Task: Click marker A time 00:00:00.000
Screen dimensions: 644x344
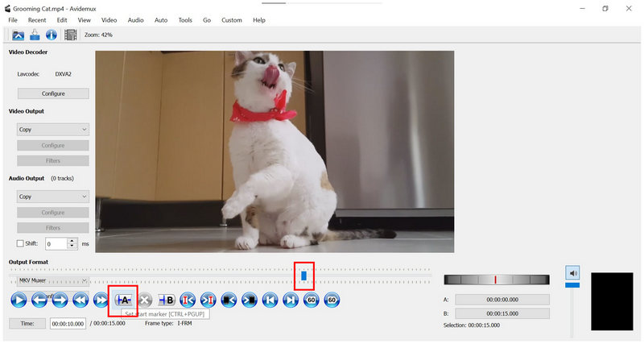Action: pos(502,300)
